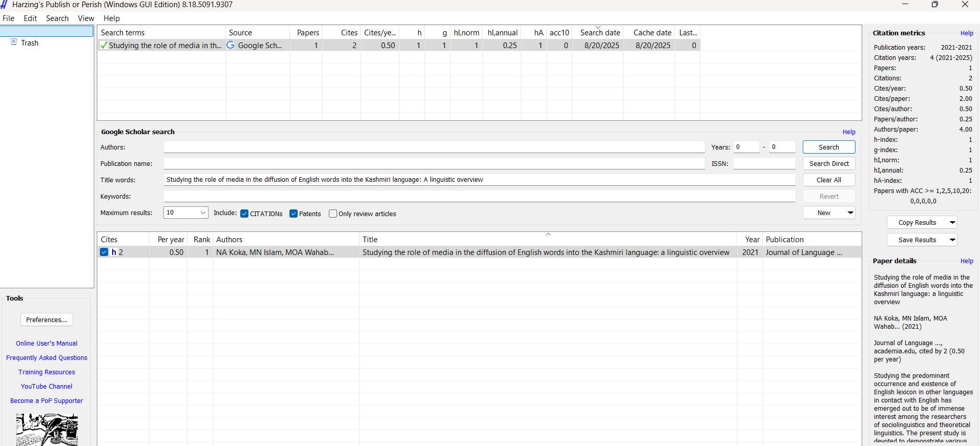980x446 pixels.
Task: Toggle the Patents checkbox
Action: (x=294, y=214)
